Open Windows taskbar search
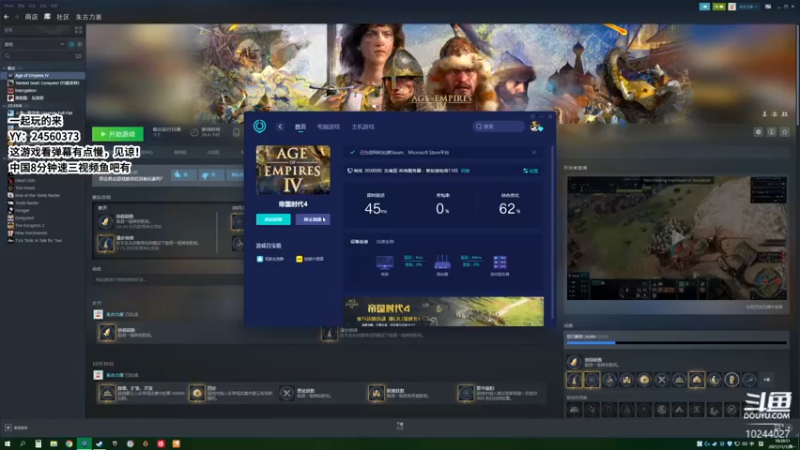 click(x=22, y=444)
